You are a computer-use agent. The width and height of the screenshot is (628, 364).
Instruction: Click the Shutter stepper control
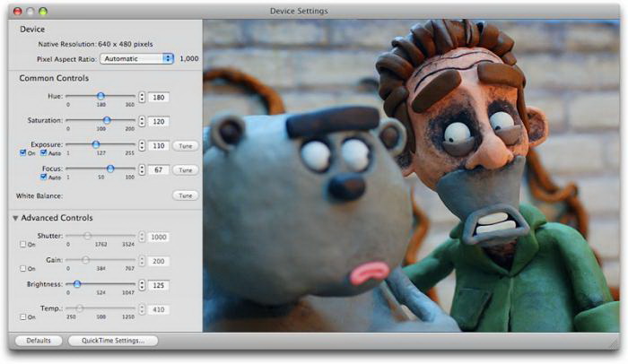142,236
